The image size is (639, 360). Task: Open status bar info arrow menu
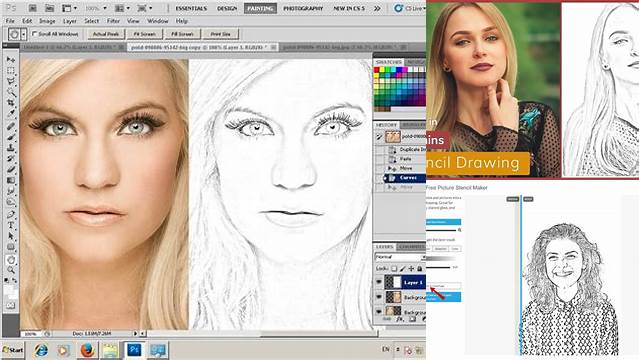[x=135, y=333]
